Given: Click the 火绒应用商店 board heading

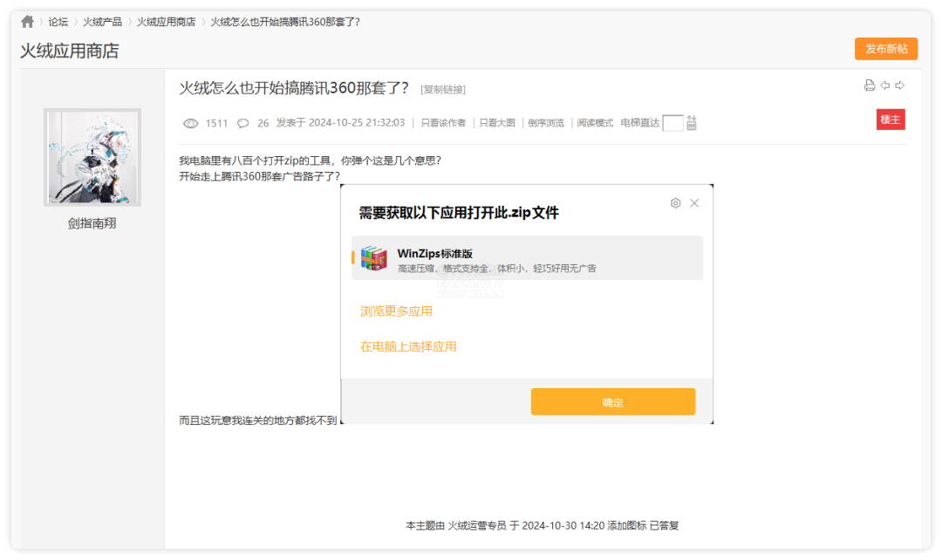Looking at the screenshot, I should 70,51.
